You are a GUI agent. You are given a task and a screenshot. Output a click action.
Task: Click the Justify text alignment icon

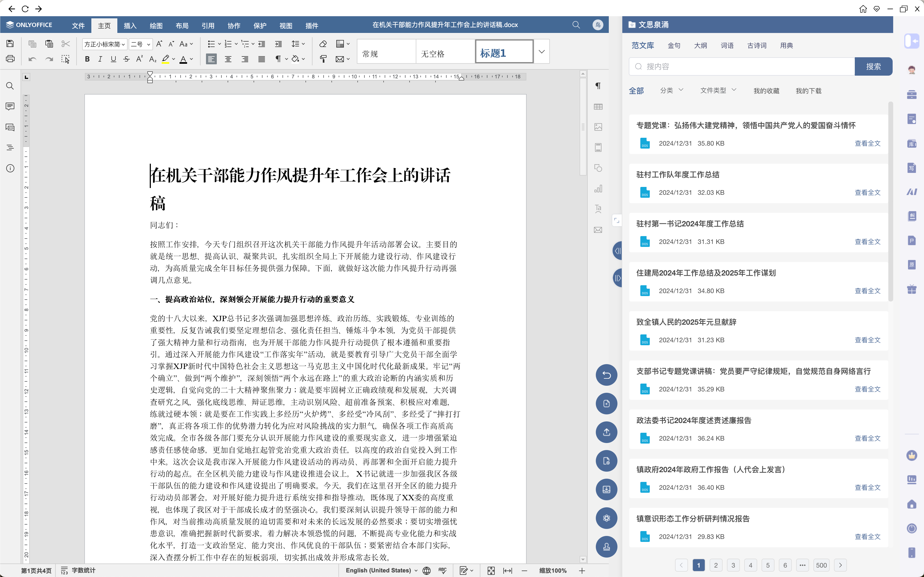pyautogui.click(x=261, y=59)
